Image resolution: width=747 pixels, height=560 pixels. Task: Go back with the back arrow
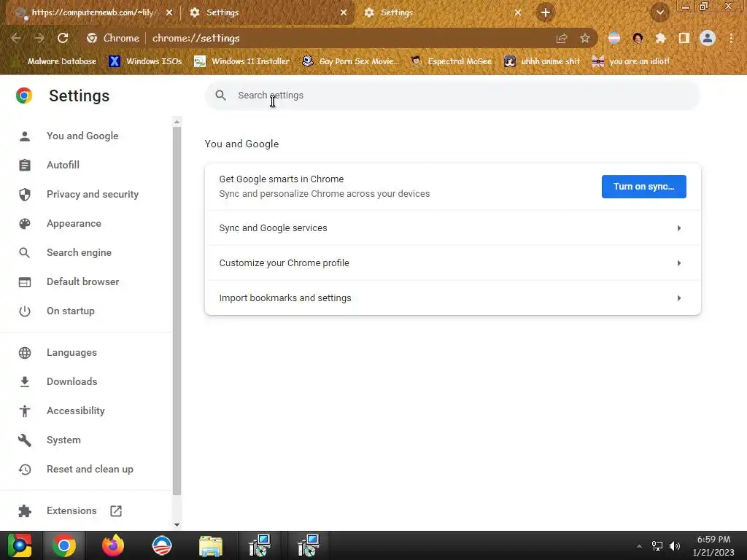click(x=16, y=38)
